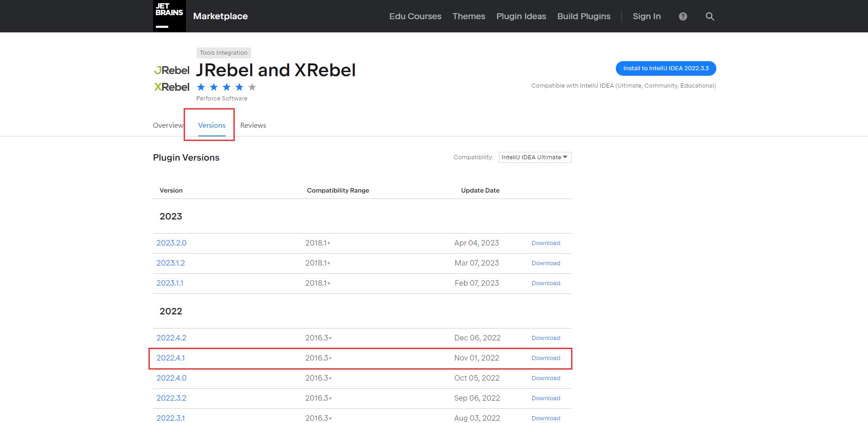This screenshot has width=868, height=423.
Task: Open the Perforce Software vendor link
Action: (x=222, y=99)
